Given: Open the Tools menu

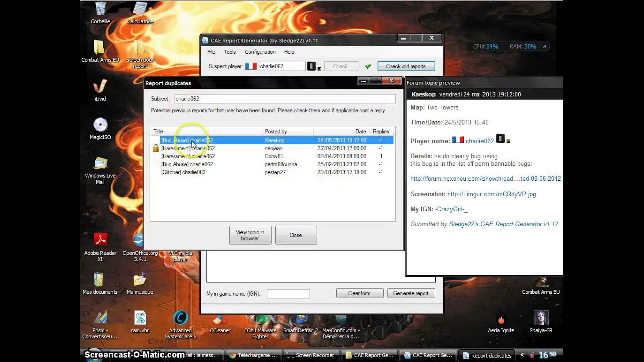Looking at the screenshot, I should (x=230, y=52).
